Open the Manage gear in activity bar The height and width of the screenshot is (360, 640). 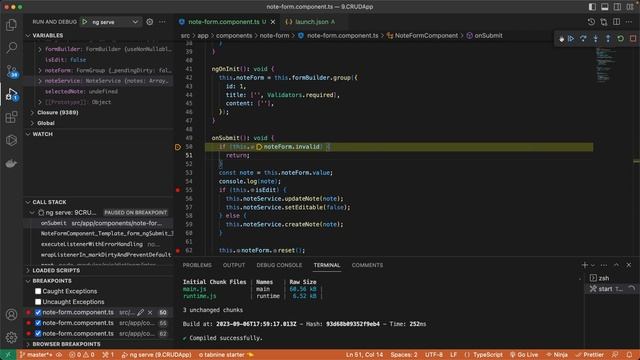[x=11, y=337]
